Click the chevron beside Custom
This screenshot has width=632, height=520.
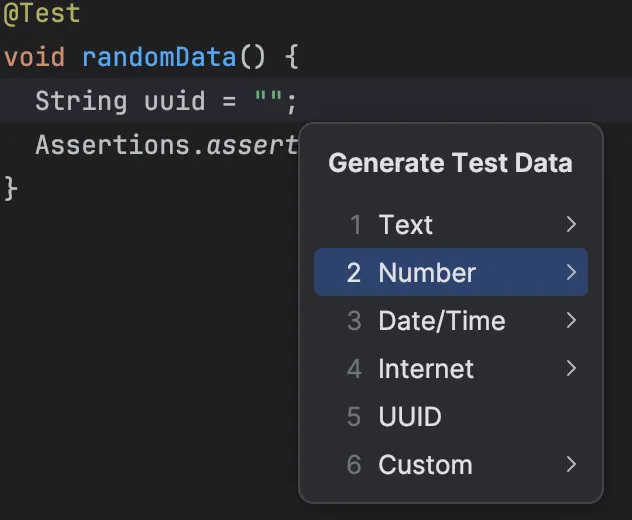[x=571, y=465]
